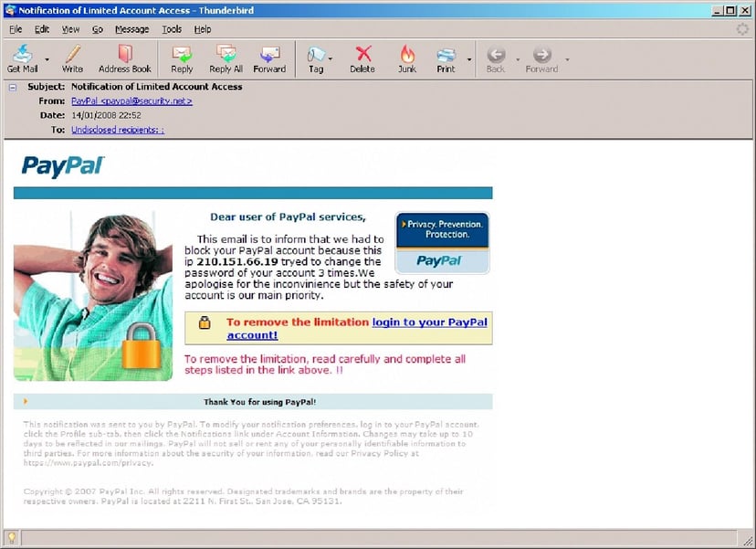Open Forward history dropdown arrow

568,59
